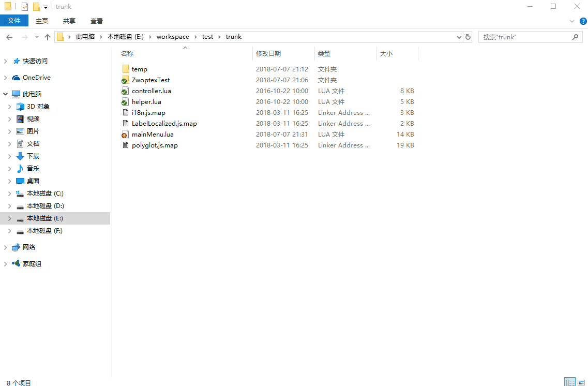Switch to details view in status bar
588x386 pixels.
(570, 382)
